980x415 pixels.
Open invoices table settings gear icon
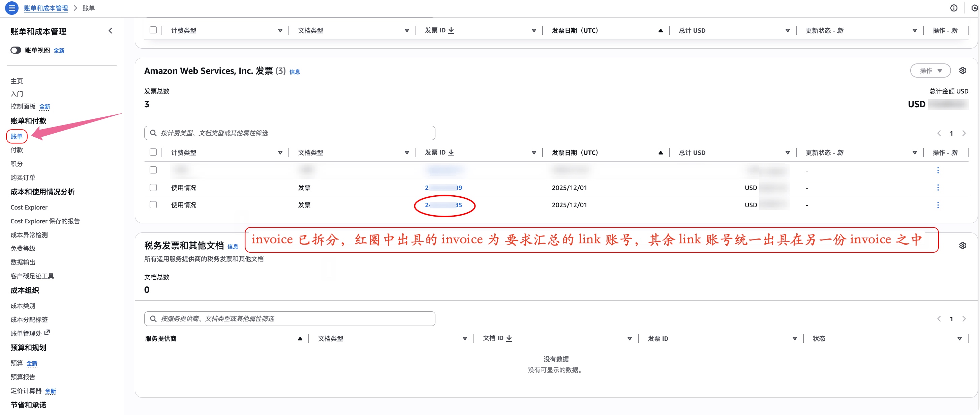coord(962,71)
